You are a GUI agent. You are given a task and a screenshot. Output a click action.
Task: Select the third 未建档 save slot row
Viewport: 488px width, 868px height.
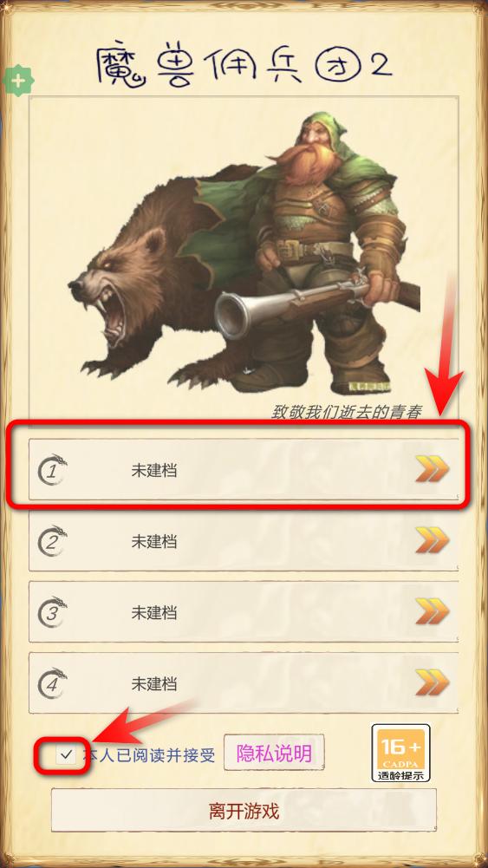[x=244, y=611]
